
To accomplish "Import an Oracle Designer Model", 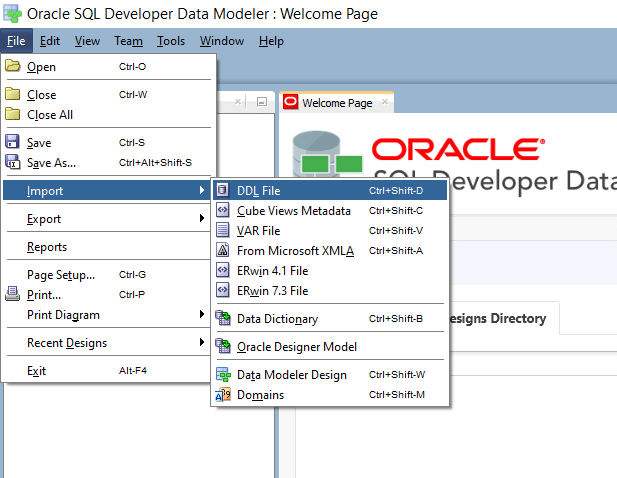I will point(330,347).
